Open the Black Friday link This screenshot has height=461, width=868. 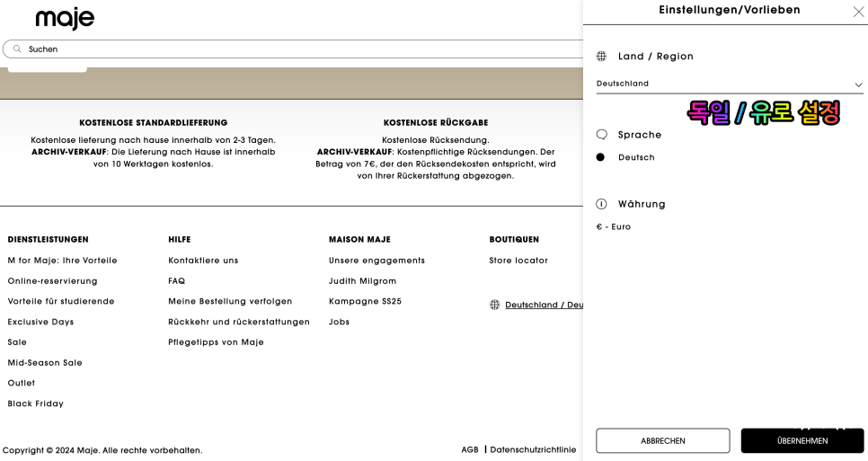click(35, 403)
